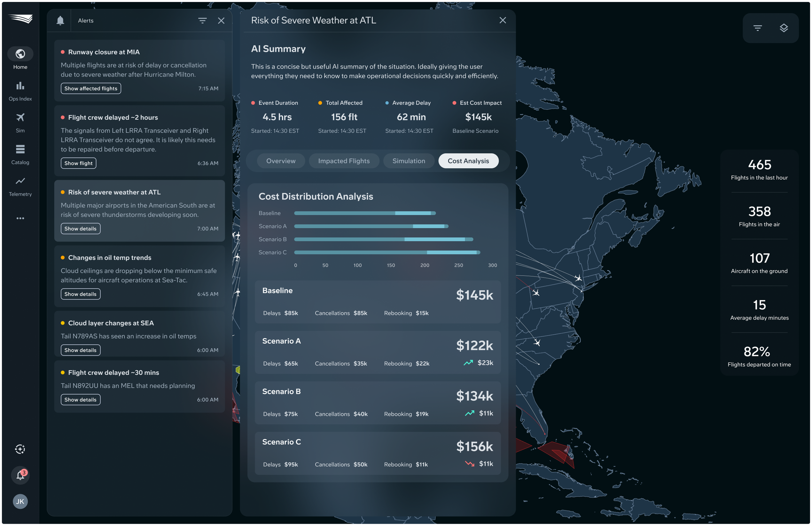Screen dimensions: 812x526
Task: Click Show affected flights button
Action: (91, 88)
